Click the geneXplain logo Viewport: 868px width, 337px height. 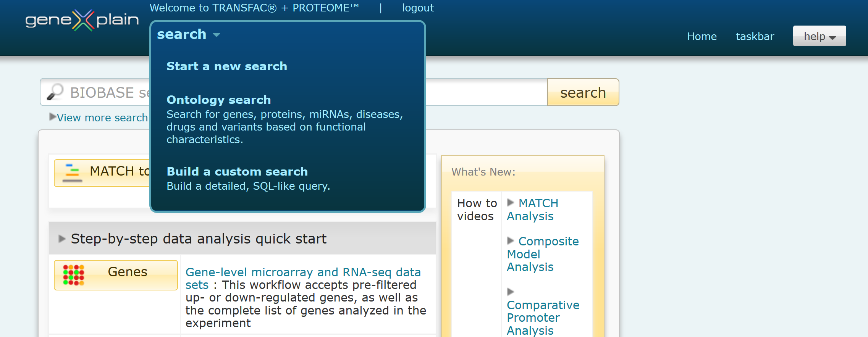82,20
